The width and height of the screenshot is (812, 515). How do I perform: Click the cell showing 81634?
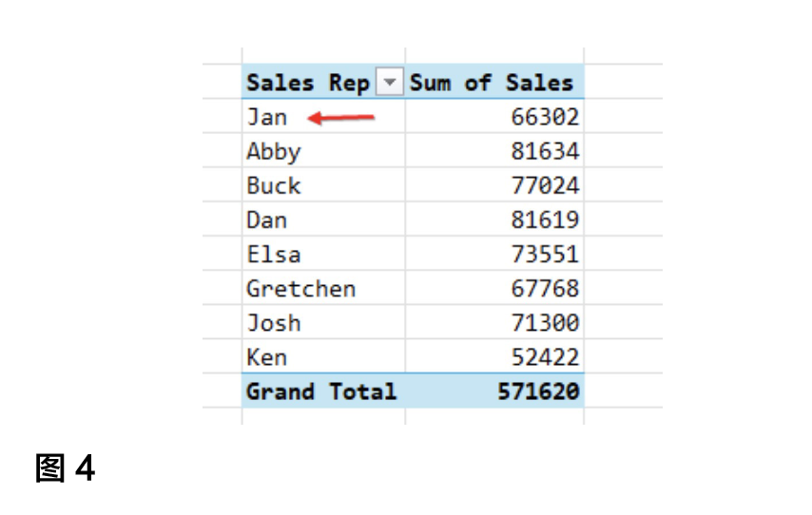click(x=545, y=152)
